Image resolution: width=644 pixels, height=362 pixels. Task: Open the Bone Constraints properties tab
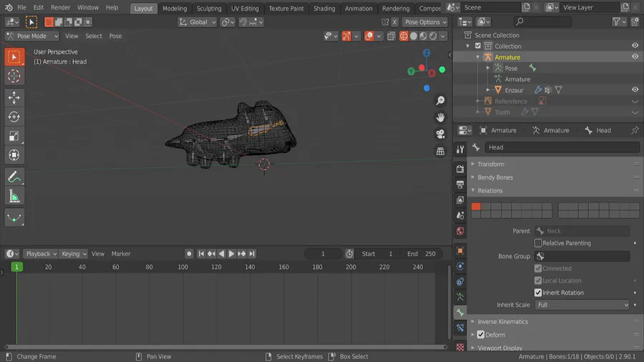[x=460, y=328]
